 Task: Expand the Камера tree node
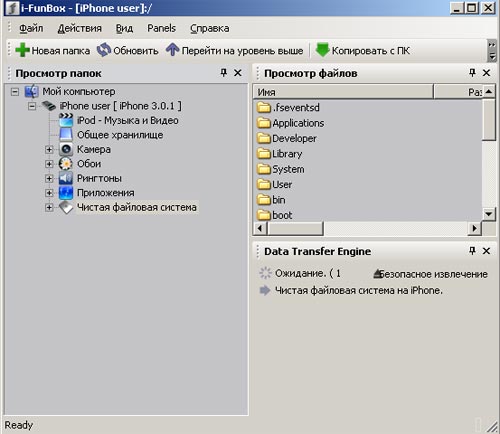(x=49, y=149)
